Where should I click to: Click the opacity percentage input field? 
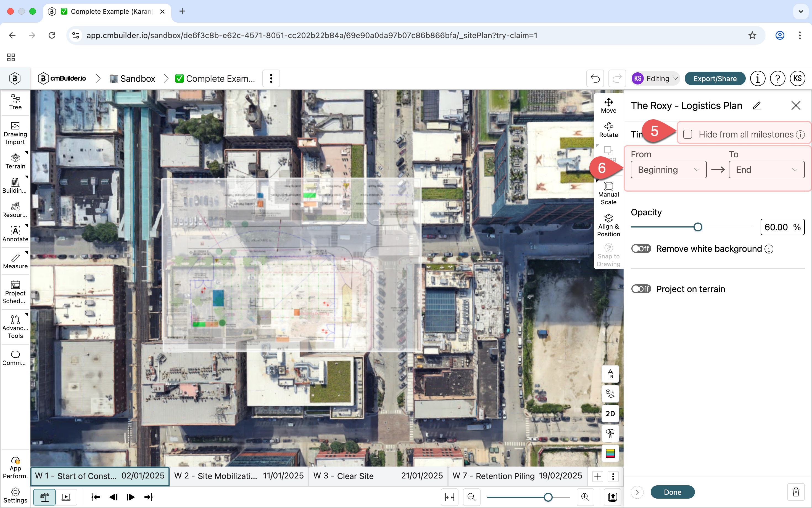click(x=782, y=227)
